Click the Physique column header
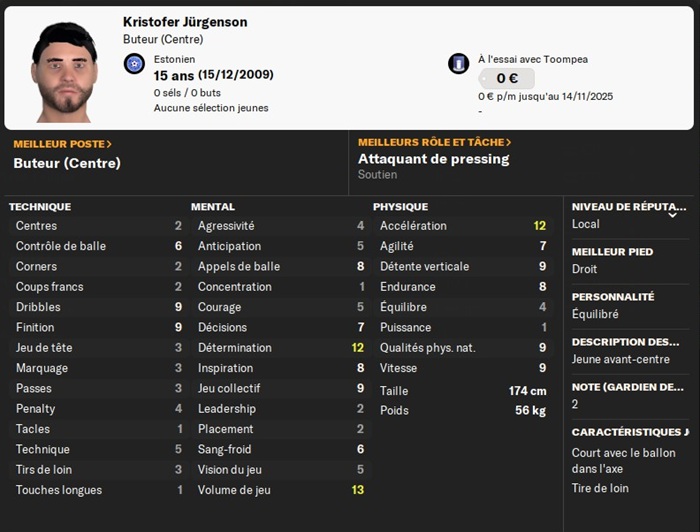Viewport: 700px width, 532px height. pos(400,207)
